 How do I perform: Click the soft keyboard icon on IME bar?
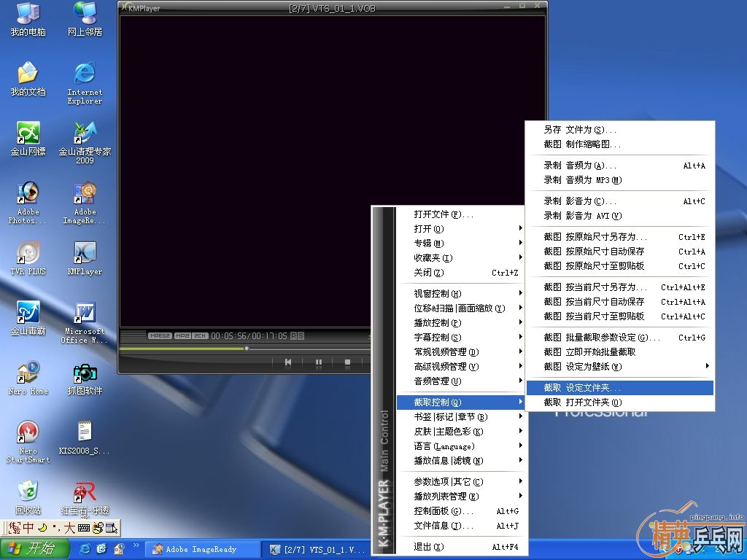pyautogui.click(x=84, y=528)
